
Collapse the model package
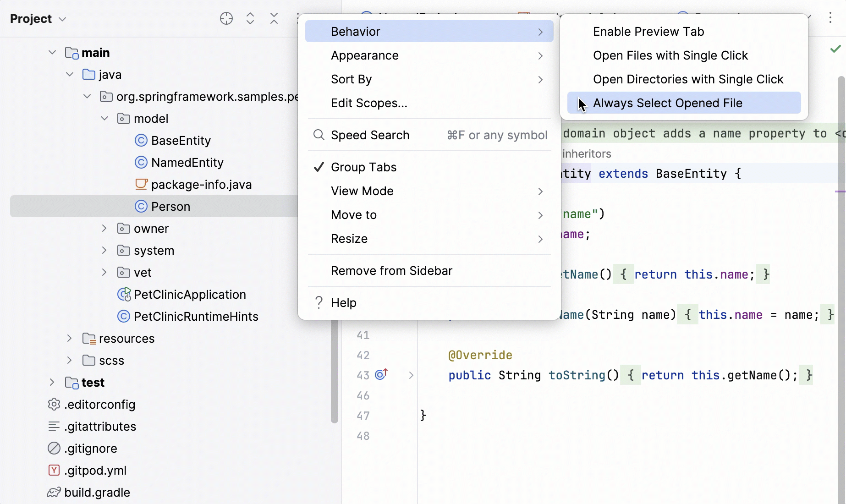[x=104, y=118]
